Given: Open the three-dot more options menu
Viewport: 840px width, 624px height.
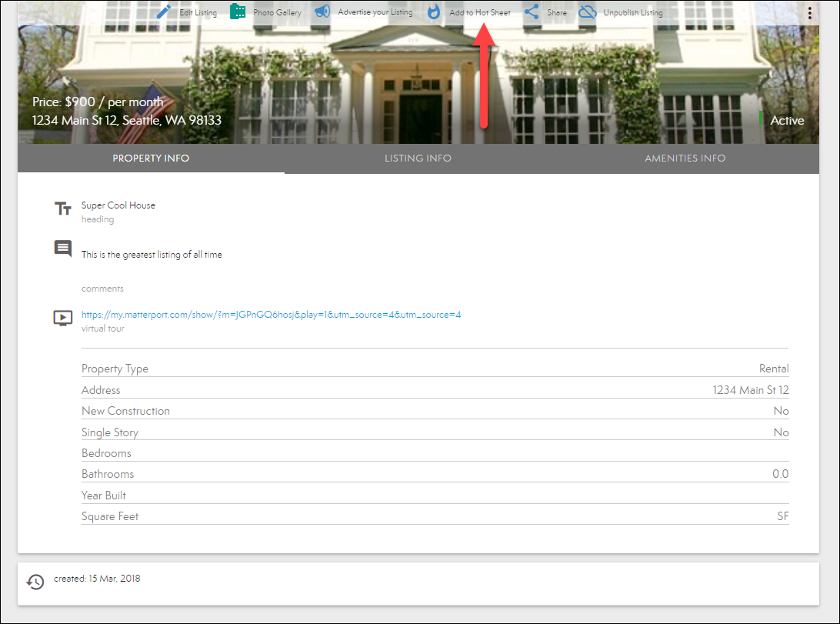Looking at the screenshot, I should [809, 13].
